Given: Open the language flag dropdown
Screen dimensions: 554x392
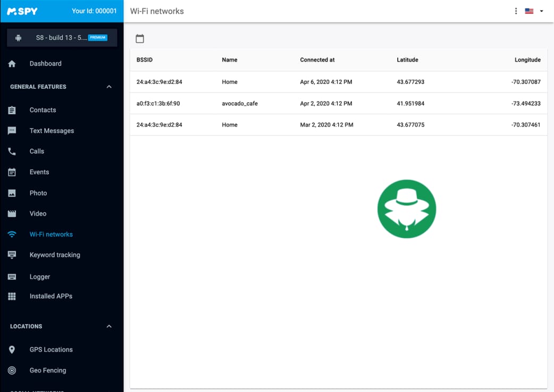Looking at the screenshot, I should tap(534, 11).
